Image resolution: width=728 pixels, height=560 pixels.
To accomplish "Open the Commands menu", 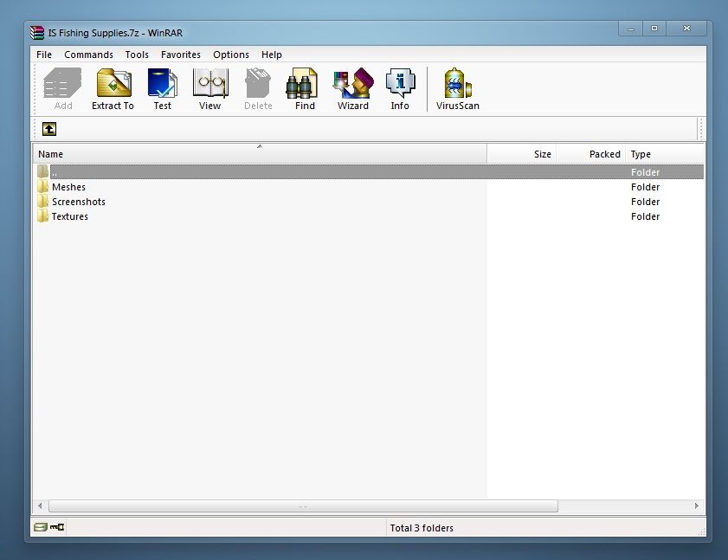I will click(x=88, y=55).
